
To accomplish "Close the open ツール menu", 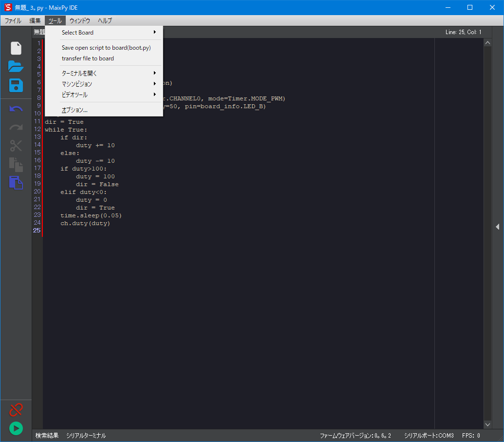I will coord(55,20).
